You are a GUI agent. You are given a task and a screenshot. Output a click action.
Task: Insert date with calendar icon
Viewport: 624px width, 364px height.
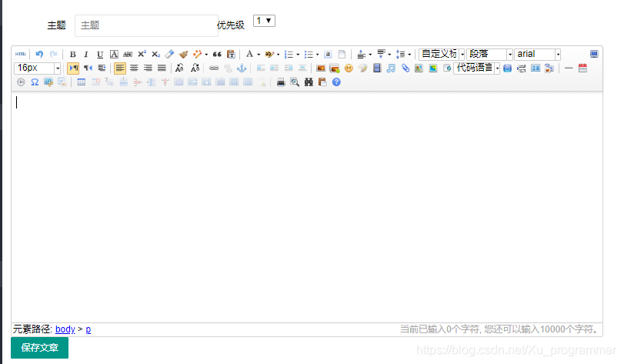[x=582, y=68]
